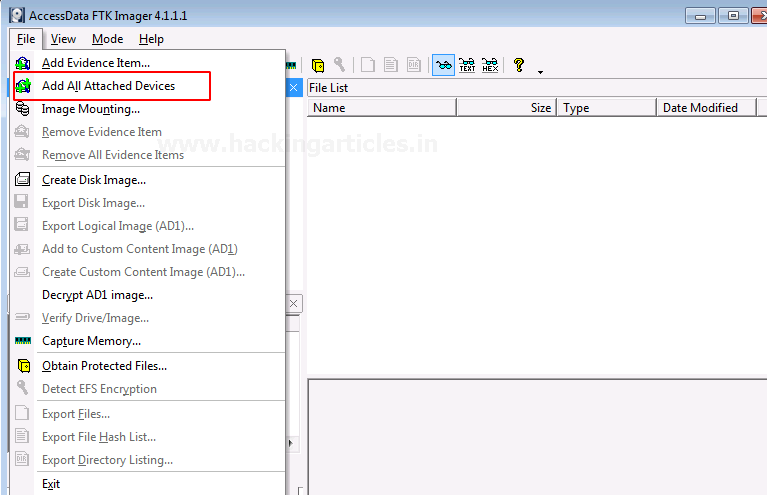Open the File menu

[26, 39]
